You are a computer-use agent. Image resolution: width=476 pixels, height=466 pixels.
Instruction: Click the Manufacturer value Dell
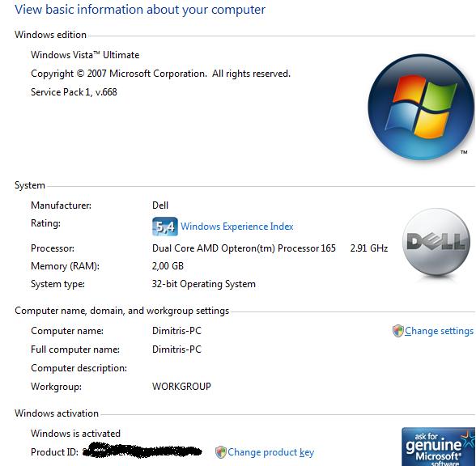pos(160,205)
